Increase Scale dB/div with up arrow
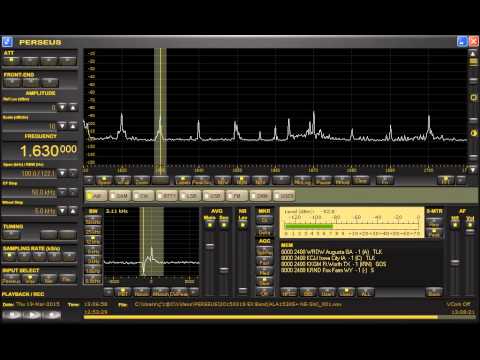Viewport: 480px width, 360px height. point(73,126)
